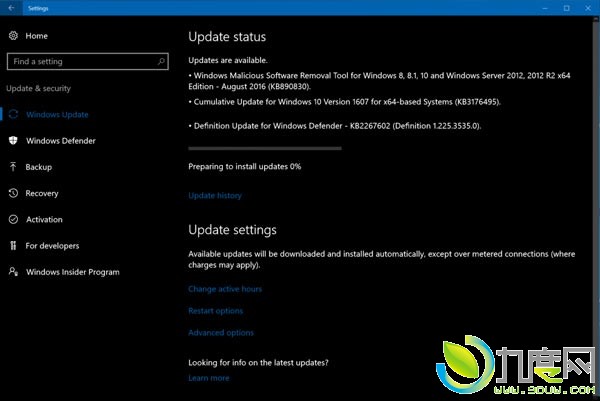The width and height of the screenshot is (600, 401).
Task: Click Updates are available text
Action: [x=228, y=60]
